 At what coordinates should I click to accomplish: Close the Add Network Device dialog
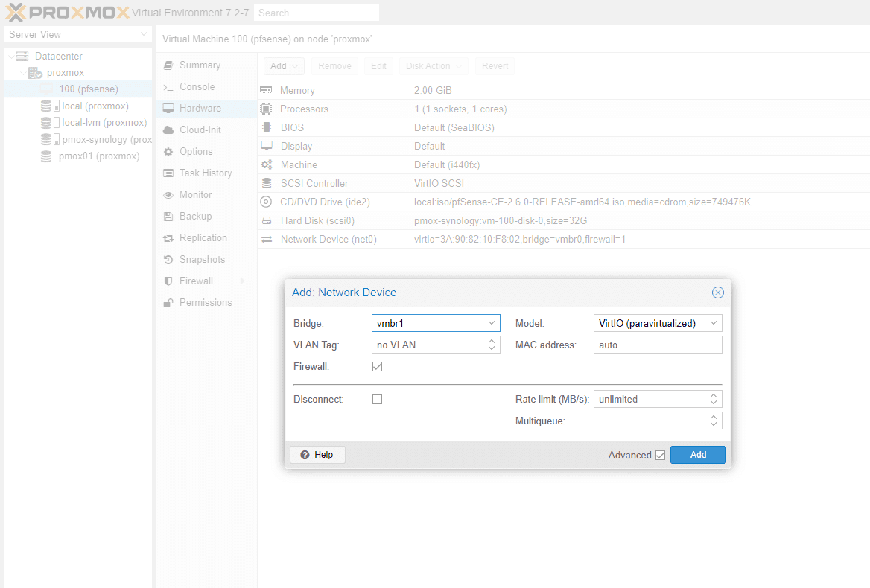(717, 292)
